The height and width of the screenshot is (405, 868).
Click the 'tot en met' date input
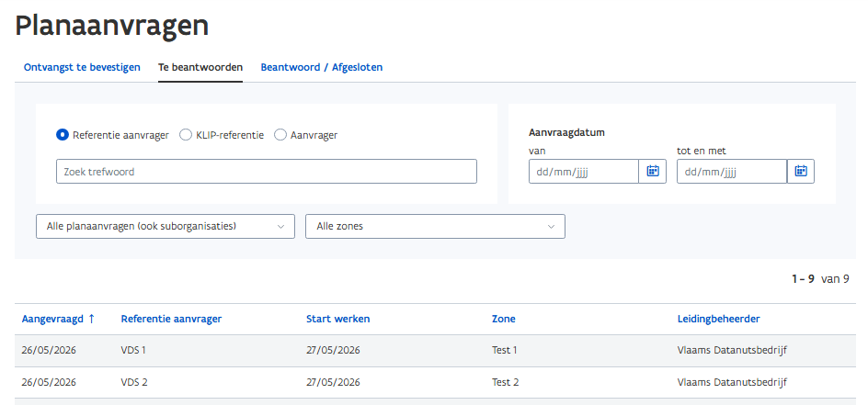[732, 172]
